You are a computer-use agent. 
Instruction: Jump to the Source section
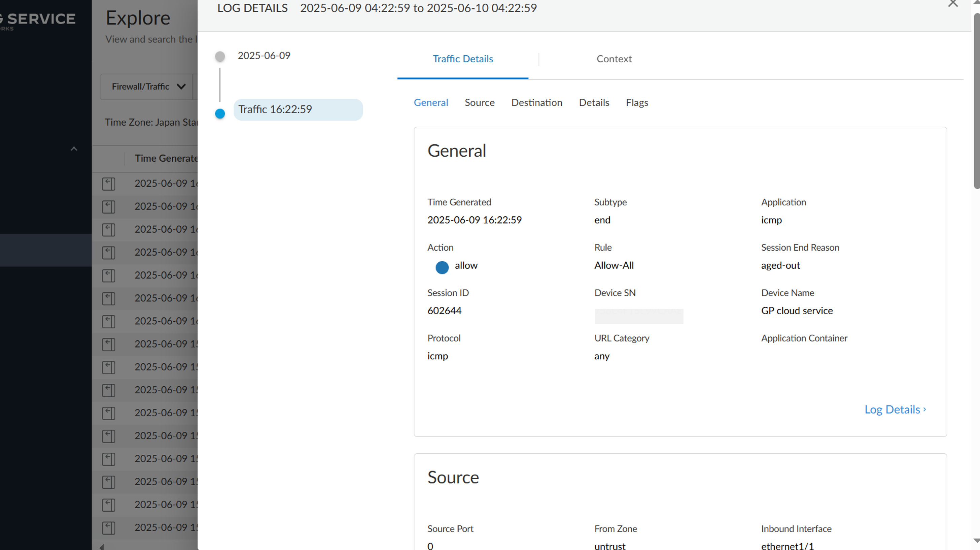tap(479, 103)
